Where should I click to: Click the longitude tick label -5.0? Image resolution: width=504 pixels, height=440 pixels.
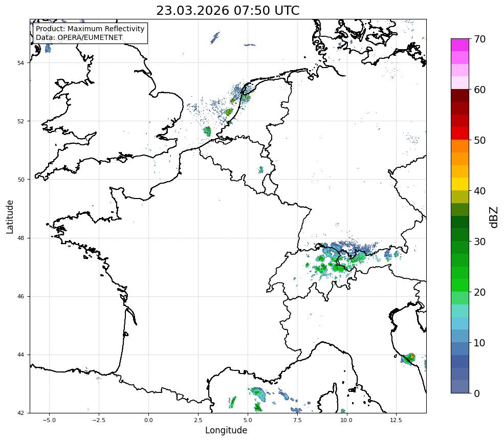click(49, 420)
